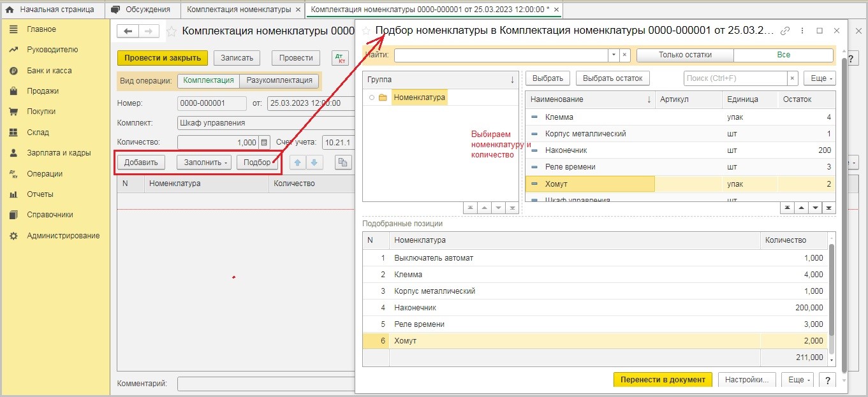868x397 pixels.
Task: Click the Выбрать остаток button
Action: pos(613,78)
